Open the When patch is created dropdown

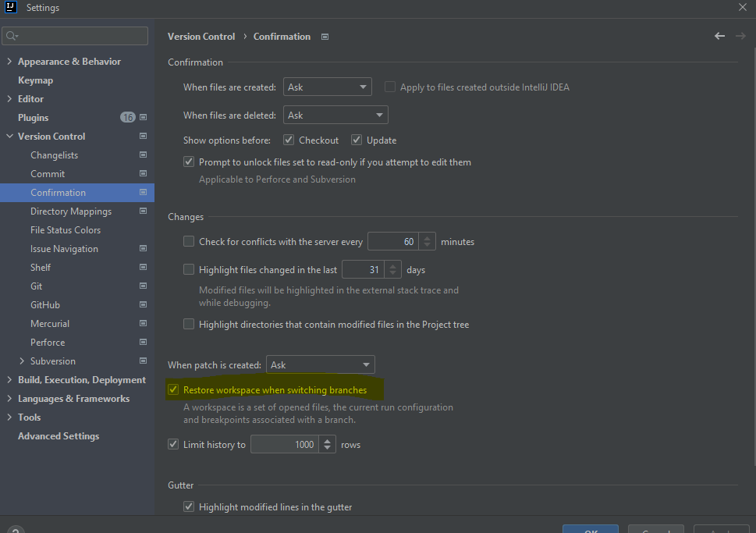[x=320, y=364]
